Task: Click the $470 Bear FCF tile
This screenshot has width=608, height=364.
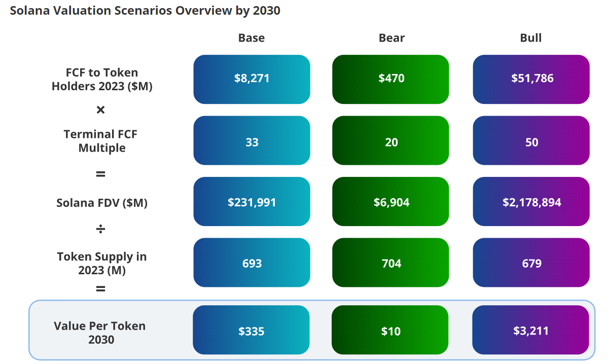Action: tap(390, 79)
